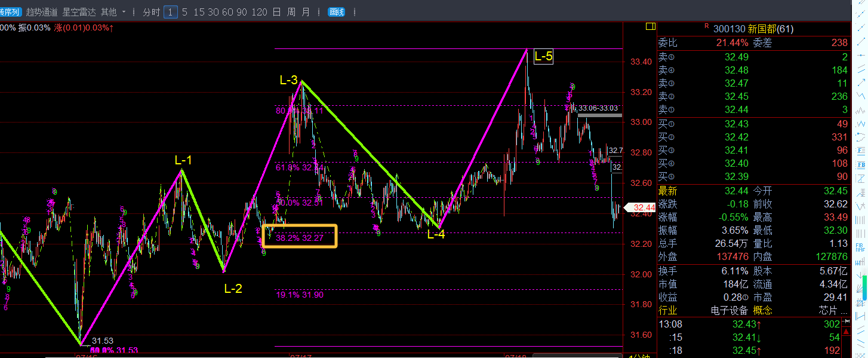Click the 最高 value 33.49
Image resolution: width=868 pixels, height=358 pixels.
836,217
